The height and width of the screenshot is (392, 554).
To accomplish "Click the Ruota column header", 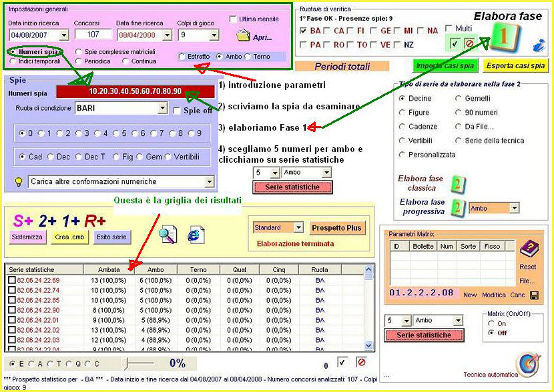I will tap(320, 269).
